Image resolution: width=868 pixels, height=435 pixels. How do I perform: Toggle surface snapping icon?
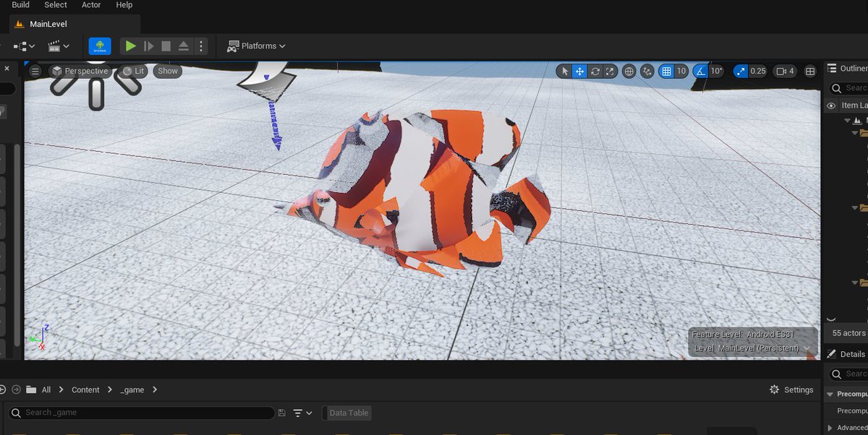tap(647, 71)
